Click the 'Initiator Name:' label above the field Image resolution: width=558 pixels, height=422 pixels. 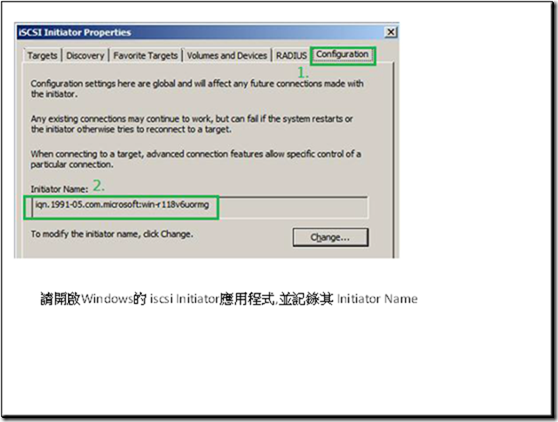tap(59, 189)
